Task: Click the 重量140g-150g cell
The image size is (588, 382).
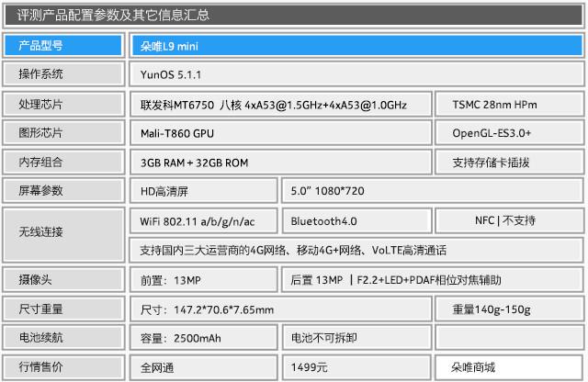Action: tap(509, 309)
